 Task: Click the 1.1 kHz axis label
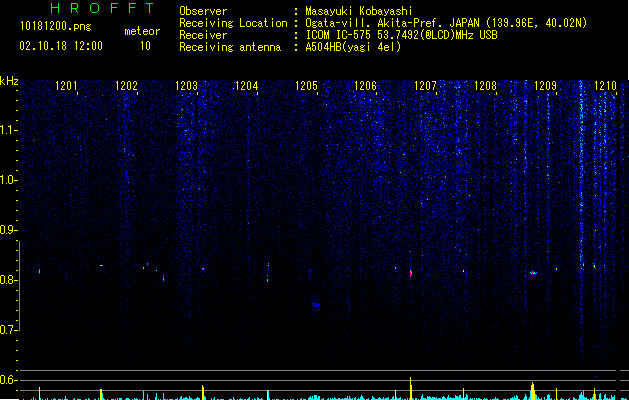coord(8,130)
